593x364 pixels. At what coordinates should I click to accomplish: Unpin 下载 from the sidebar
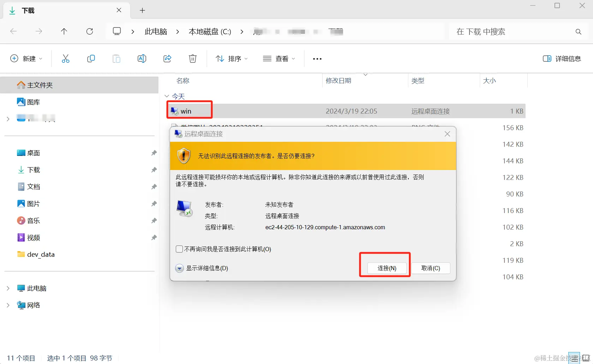(x=154, y=170)
